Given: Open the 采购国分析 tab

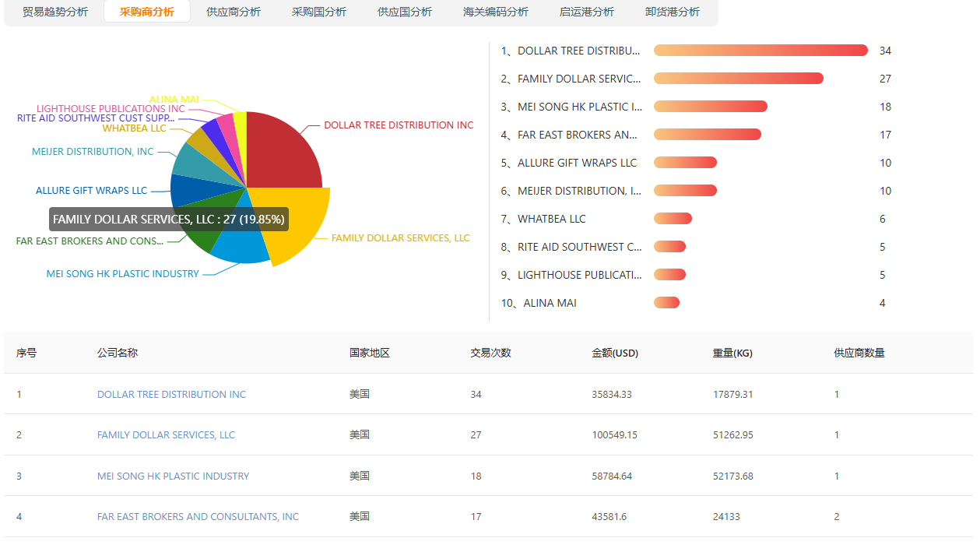Looking at the screenshot, I should 319,12.
